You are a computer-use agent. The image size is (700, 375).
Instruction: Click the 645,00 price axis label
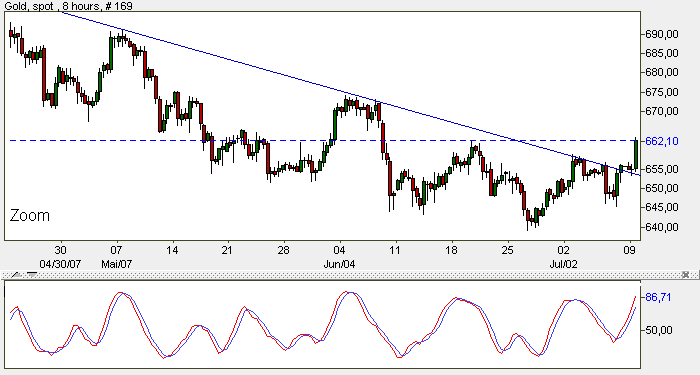(662, 208)
